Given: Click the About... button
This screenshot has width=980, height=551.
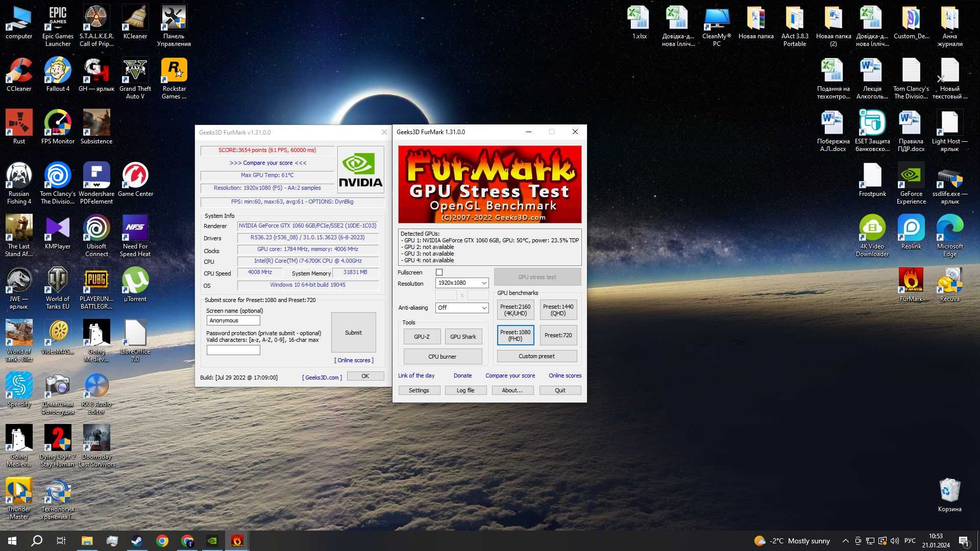Looking at the screenshot, I should pos(512,390).
